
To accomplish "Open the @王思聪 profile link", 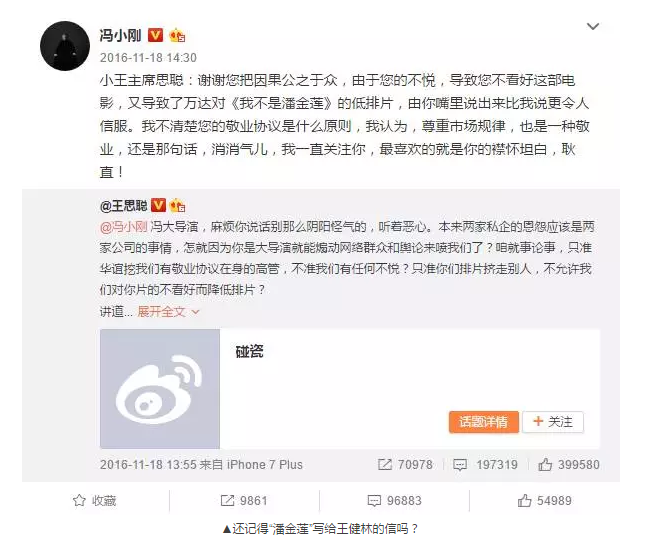I will pos(124,205).
